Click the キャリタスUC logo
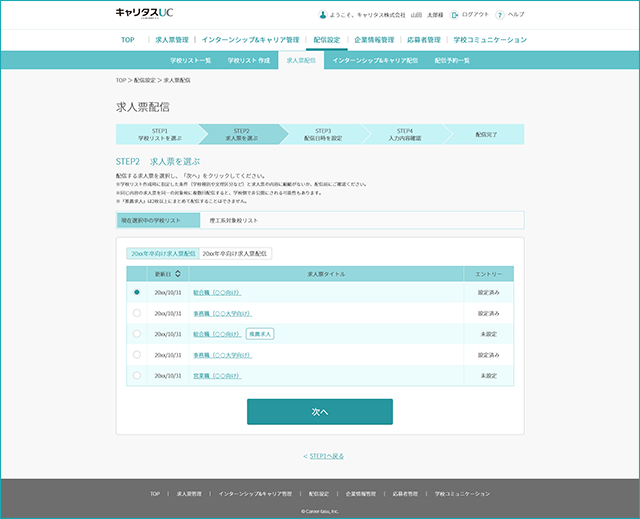 click(144, 13)
